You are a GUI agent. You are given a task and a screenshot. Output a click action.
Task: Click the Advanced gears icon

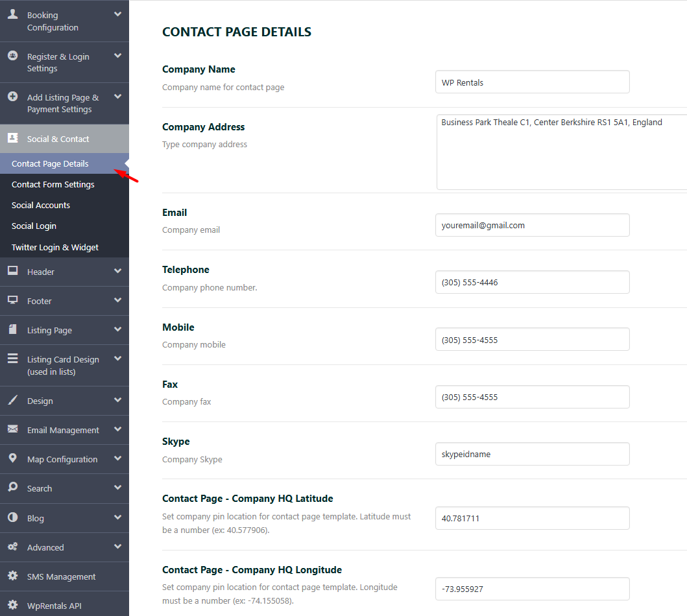(13, 547)
